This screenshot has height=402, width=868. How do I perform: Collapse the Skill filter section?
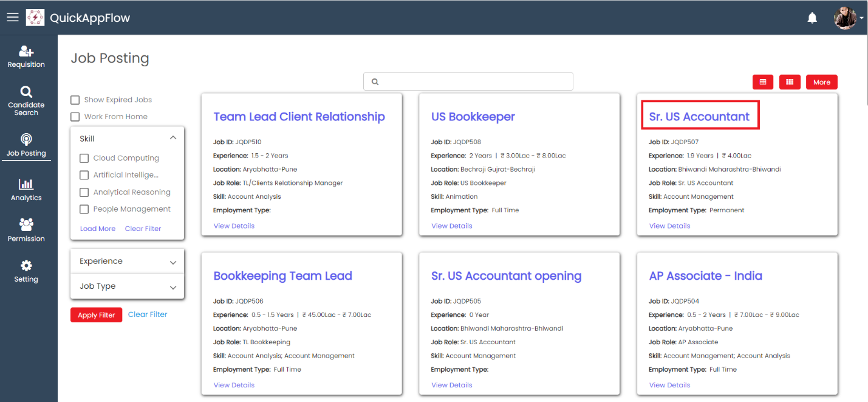coord(173,138)
